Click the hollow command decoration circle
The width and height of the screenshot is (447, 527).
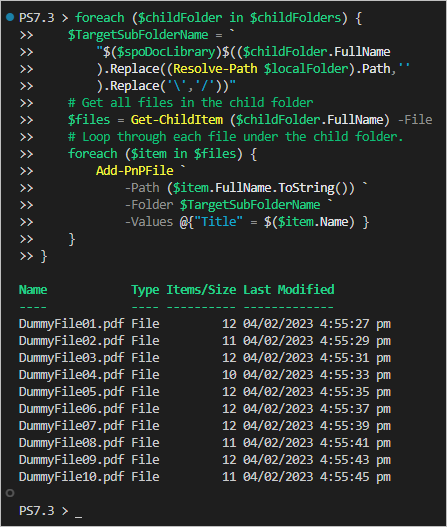10,493
